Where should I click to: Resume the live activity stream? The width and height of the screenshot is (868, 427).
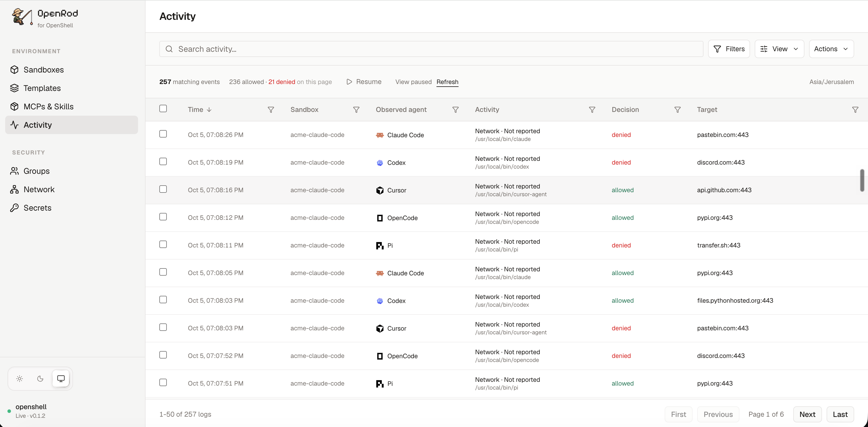click(x=364, y=82)
